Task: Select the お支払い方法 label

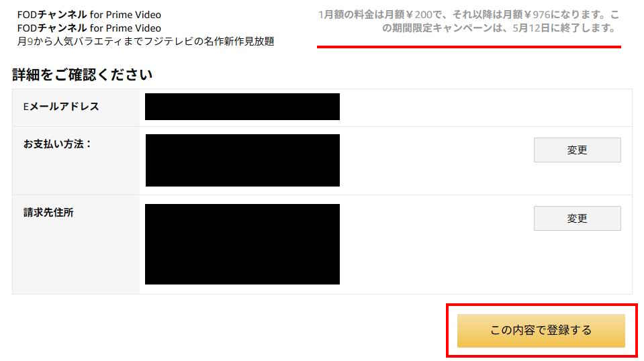Action: 56,144
